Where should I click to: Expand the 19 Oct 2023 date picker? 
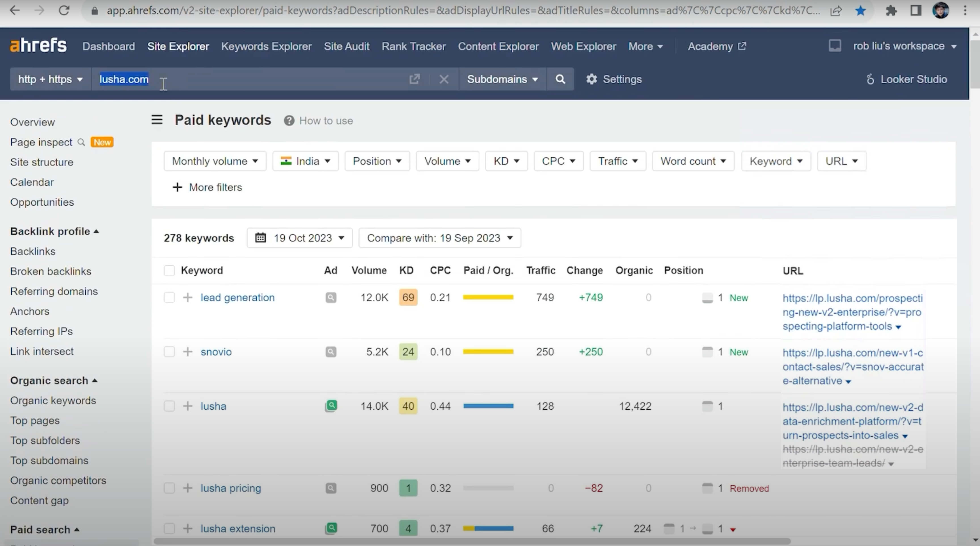click(299, 238)
